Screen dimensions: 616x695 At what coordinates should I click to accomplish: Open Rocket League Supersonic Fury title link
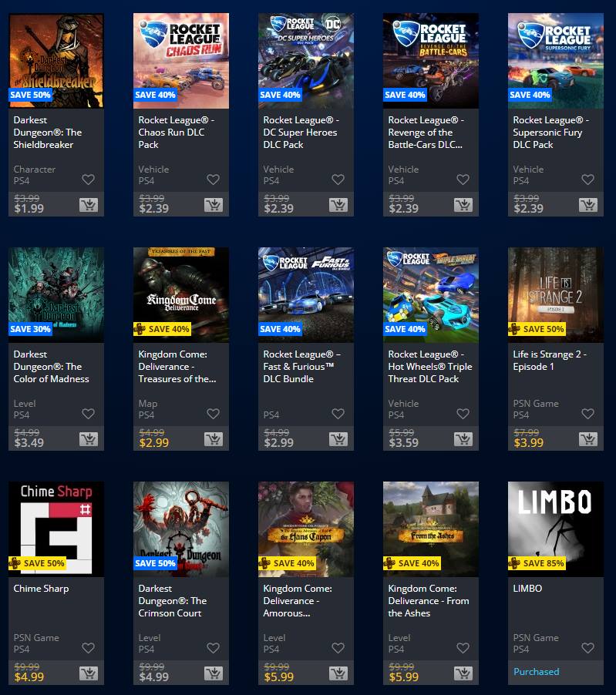550,132
